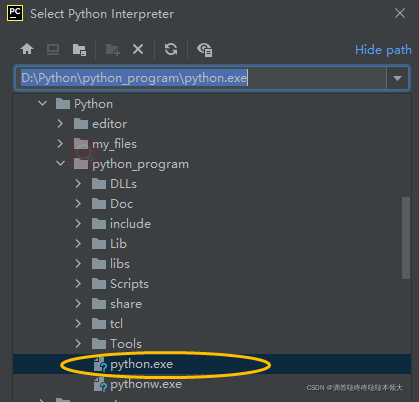Jump to Project directory icon

pyautogui.click(x=79, y=50)
